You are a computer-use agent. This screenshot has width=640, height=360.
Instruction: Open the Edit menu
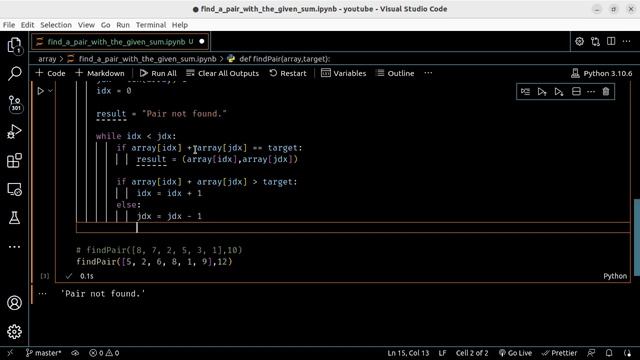pos(27,25)
